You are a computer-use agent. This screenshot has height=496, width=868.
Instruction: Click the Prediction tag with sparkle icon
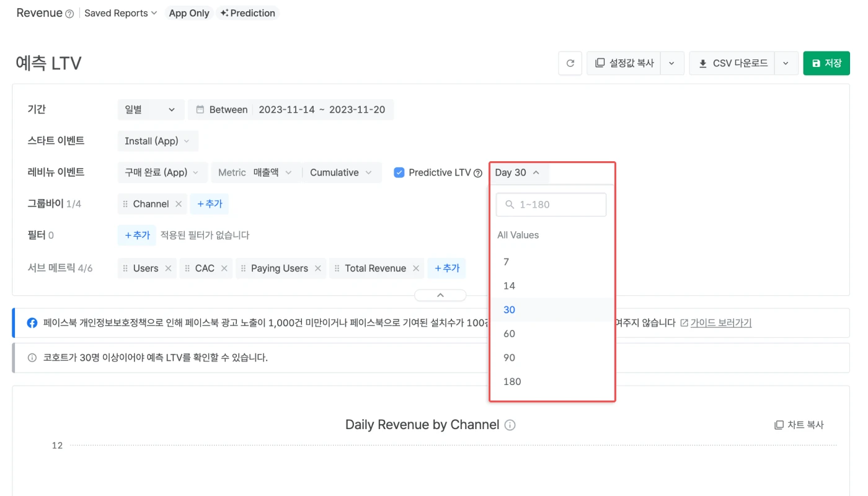point(247,13)
